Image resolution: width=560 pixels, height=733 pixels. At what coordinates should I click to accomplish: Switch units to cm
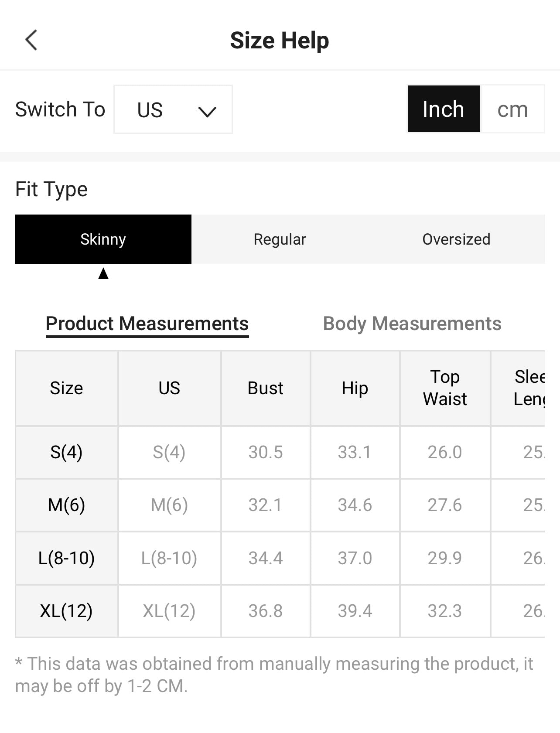pos(512,109)
